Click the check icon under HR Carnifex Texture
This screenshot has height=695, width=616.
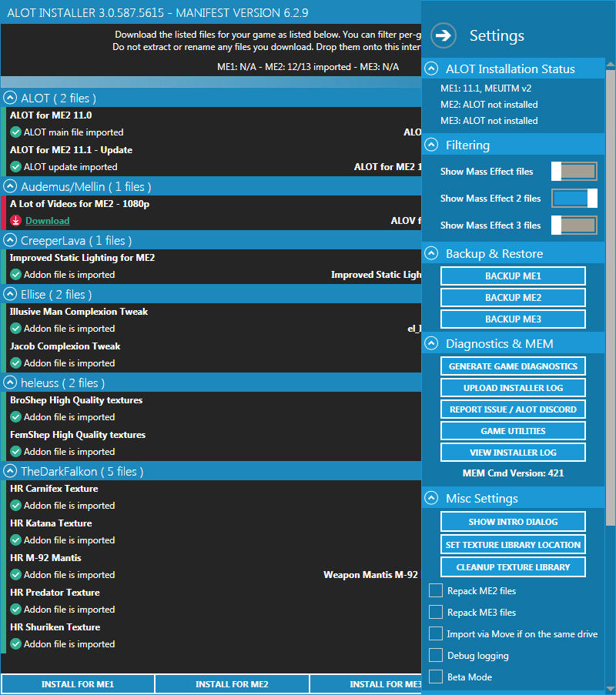coord(15,506)
